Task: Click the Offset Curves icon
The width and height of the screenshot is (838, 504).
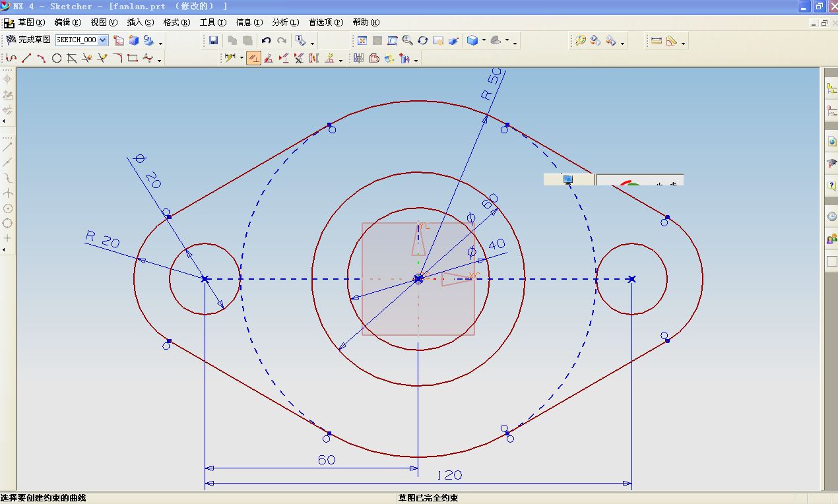Action: (374, 58)
